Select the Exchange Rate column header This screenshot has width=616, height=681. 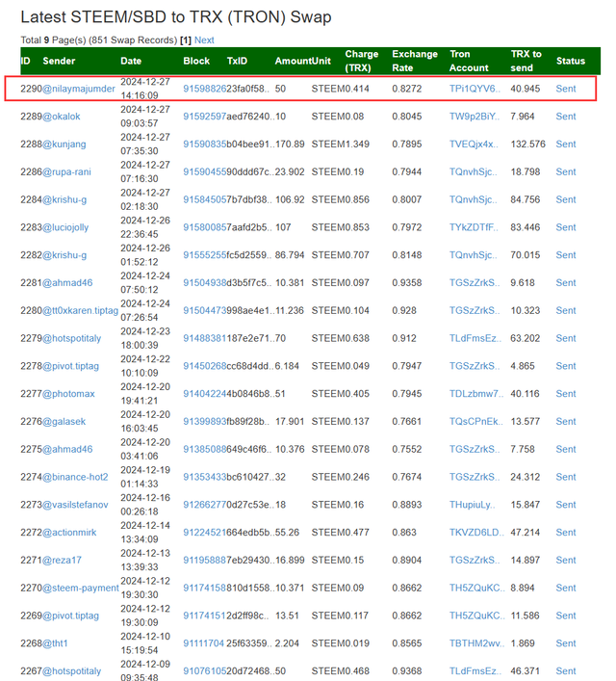pos(415,61)
